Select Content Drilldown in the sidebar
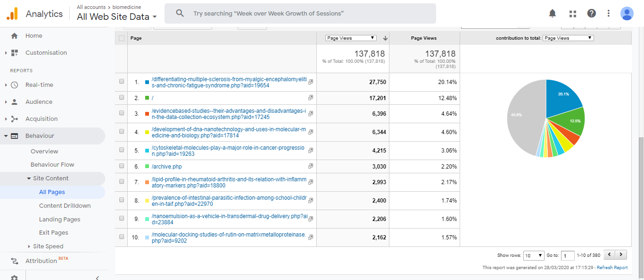 pos(65,205)
